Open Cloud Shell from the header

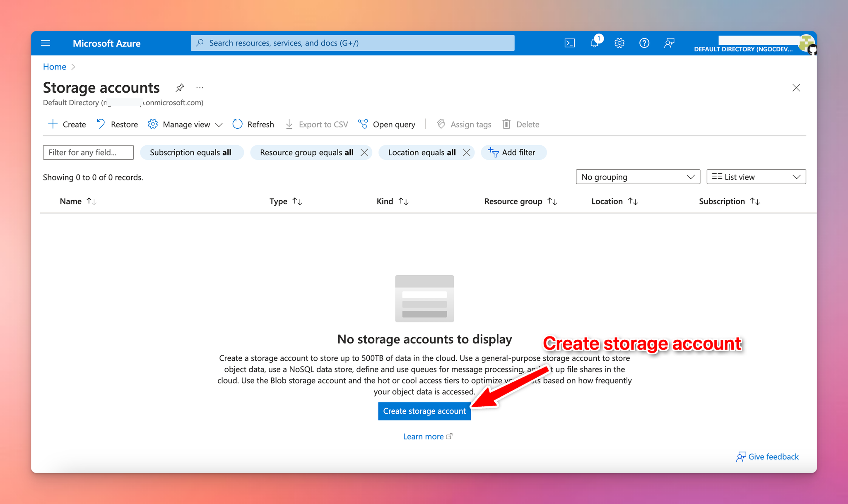tap(569, 43)
